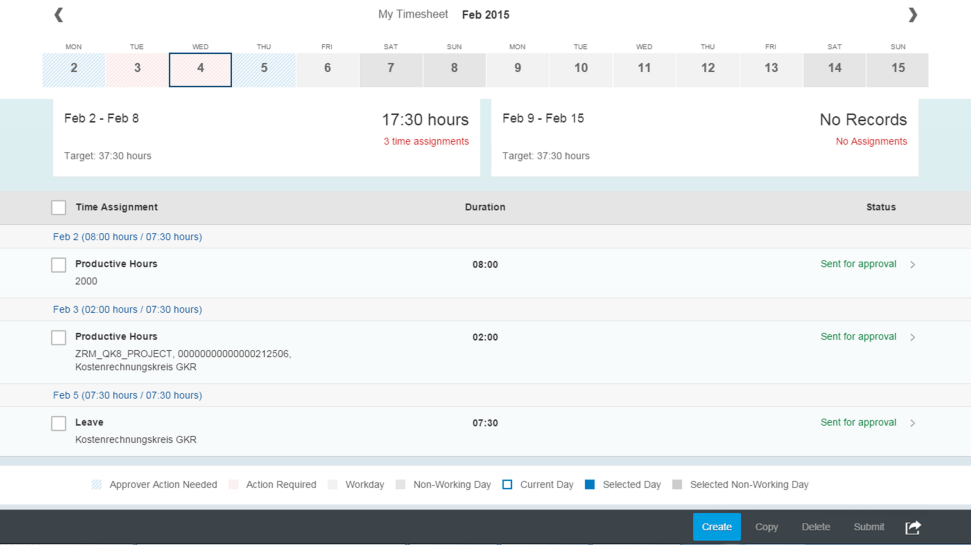This screenshot has height=545, width=971.
Task: Check the Feb 2 Productive Hours checkbox
Action: tap(59, 265)
